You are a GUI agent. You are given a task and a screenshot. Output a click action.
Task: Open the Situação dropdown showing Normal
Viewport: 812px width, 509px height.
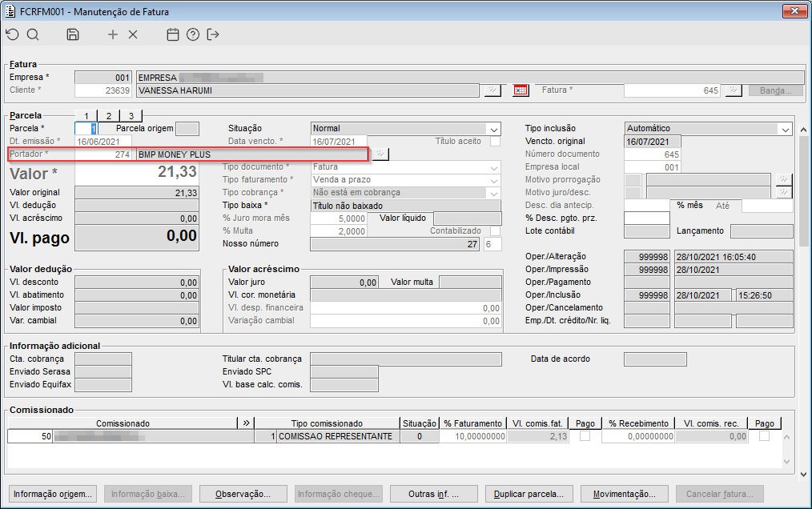click(x=492, y=129)
